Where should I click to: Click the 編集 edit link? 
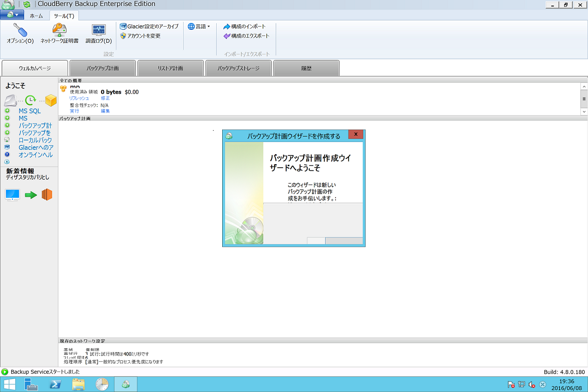pos(105,111)
